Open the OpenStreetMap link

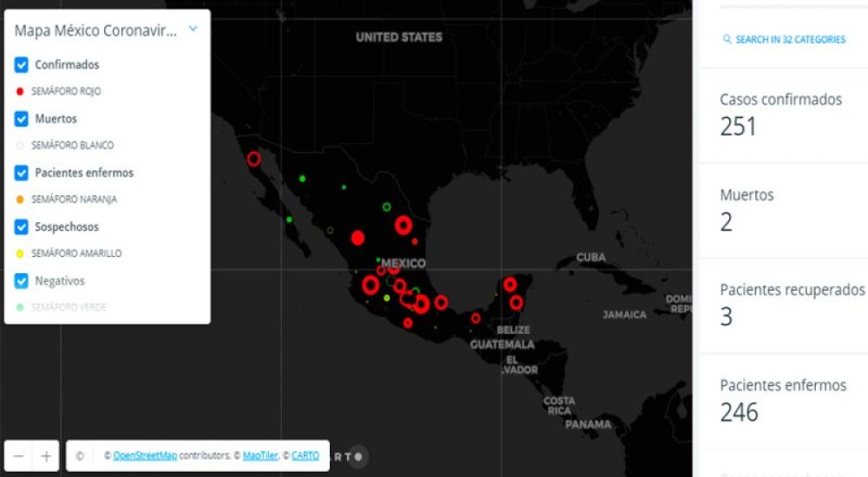coord(145,456)
